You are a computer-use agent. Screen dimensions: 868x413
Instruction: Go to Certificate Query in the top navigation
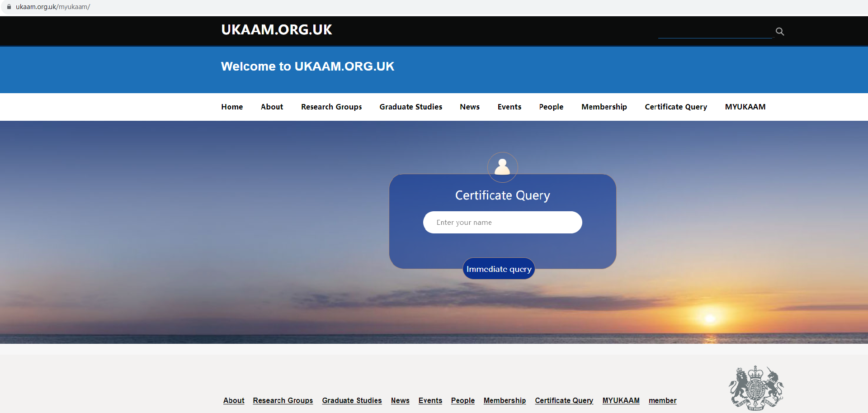[676, 107]
